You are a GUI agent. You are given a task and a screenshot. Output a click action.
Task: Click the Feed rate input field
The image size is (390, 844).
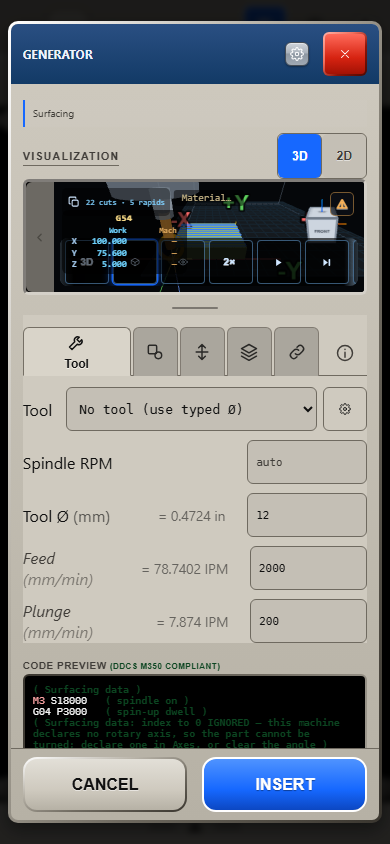tap(308, 568)
